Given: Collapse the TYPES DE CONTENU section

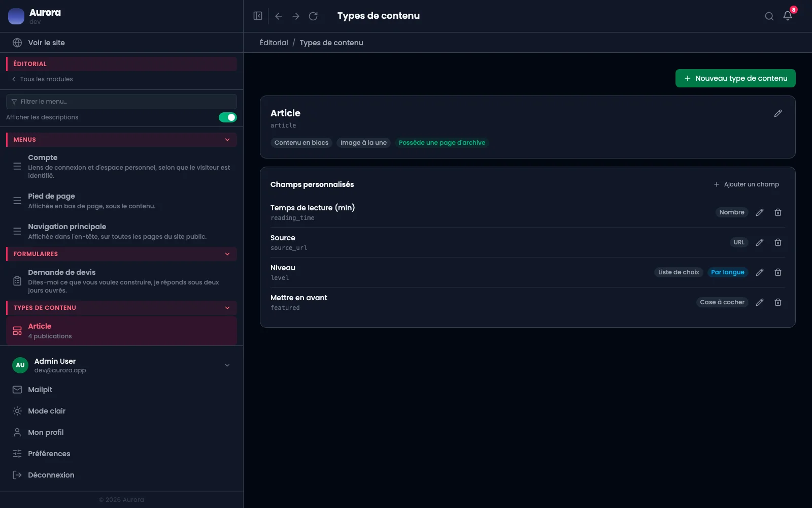Looking at the screenshot, I should click(x=227, y=308).
